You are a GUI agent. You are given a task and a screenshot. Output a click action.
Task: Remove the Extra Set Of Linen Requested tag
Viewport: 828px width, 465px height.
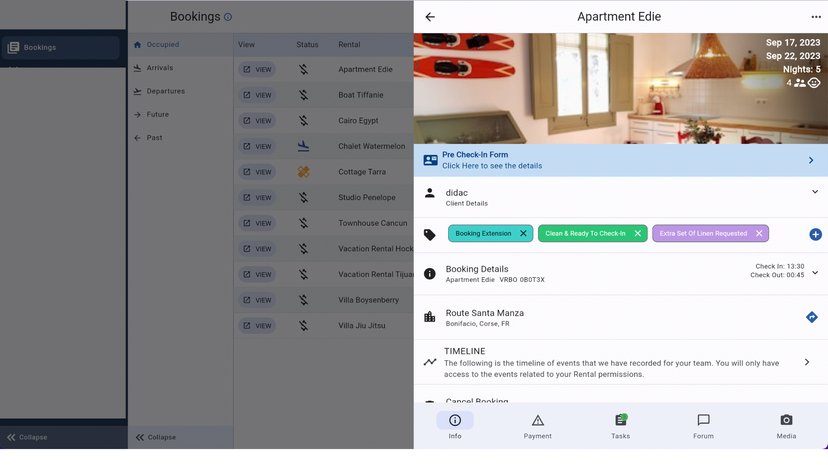click(759, 234)
